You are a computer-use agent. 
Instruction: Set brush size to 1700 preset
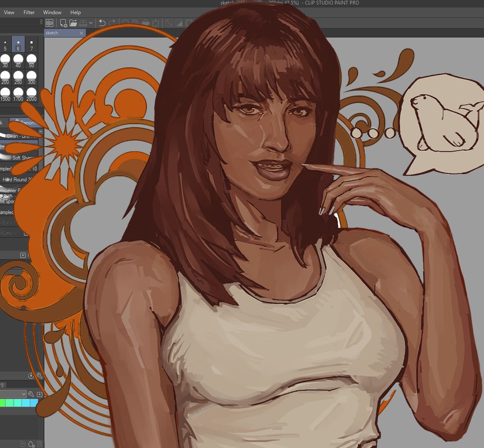pyautogui.click(x=18, y=94)
